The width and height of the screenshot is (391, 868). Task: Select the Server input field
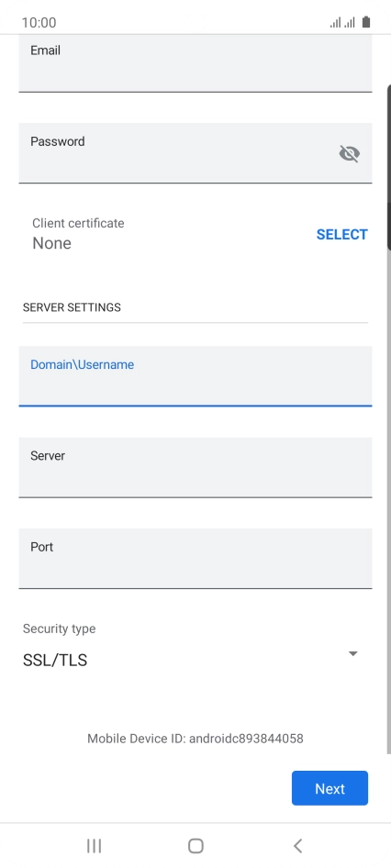[195, 467]
